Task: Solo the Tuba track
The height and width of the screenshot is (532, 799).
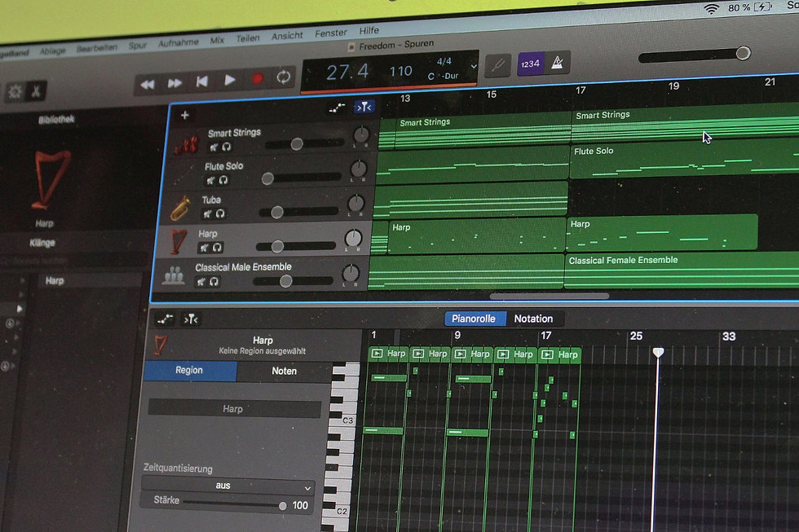Action: point(219,213)
